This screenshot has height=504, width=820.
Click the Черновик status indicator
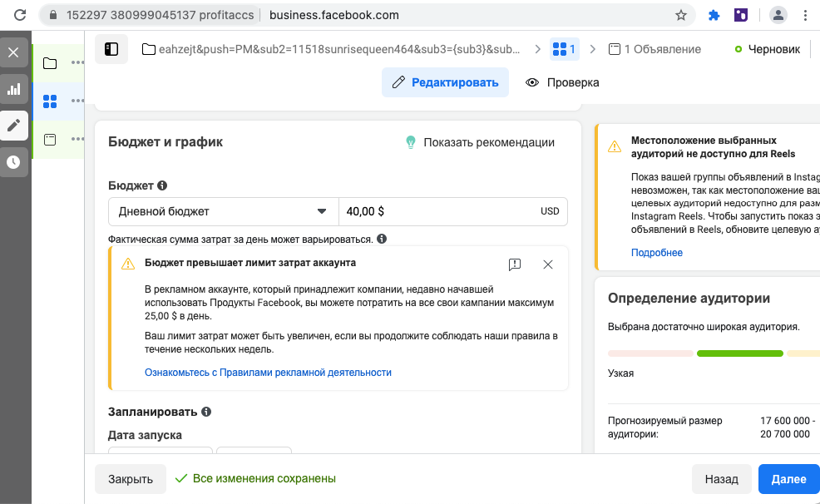pos(767,49)
